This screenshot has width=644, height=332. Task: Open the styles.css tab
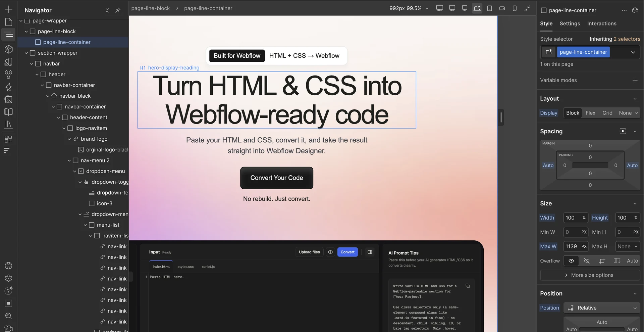(x=185, y=267)
